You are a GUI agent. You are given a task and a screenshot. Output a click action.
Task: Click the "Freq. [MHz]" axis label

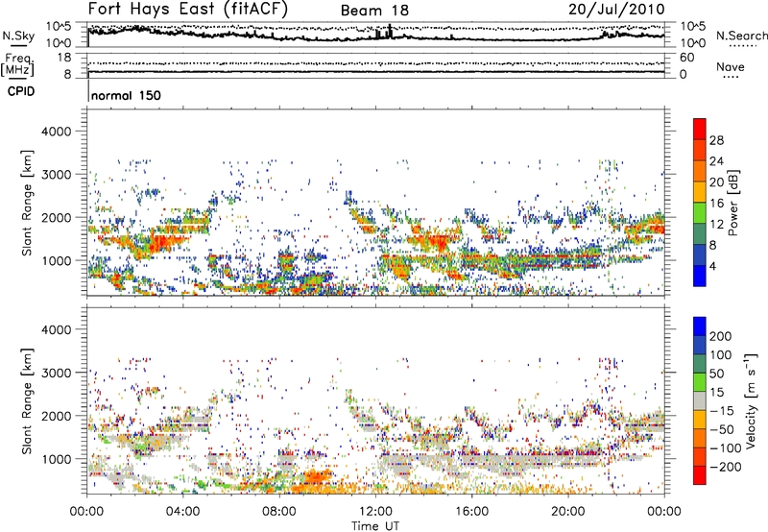coord(17,65)
